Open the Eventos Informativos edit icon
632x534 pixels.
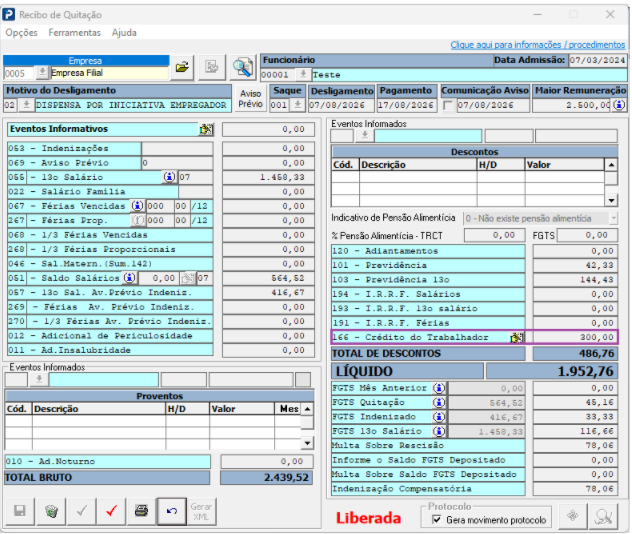pyautogui.click(x=206, y=129)
